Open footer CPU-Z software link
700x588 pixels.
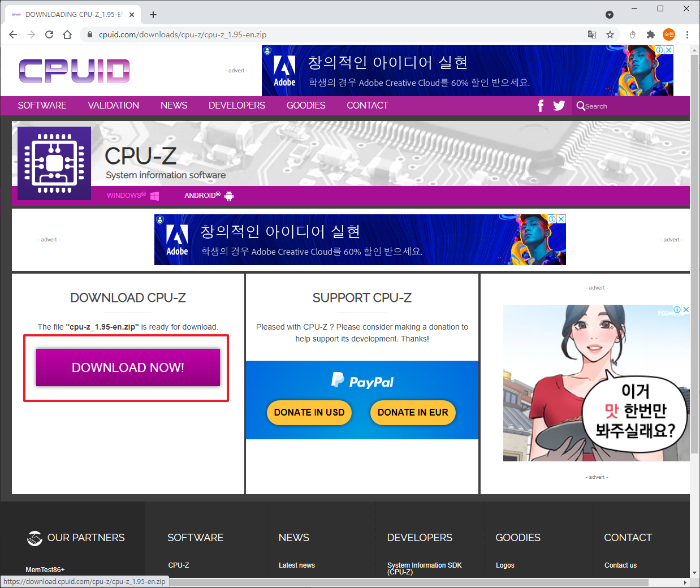(179, 565)
